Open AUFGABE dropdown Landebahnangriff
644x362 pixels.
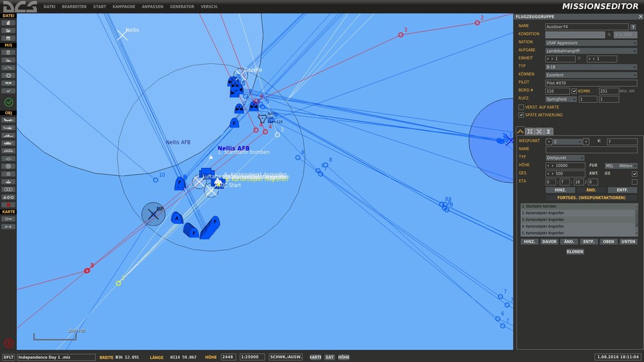[x=591, y=51]
